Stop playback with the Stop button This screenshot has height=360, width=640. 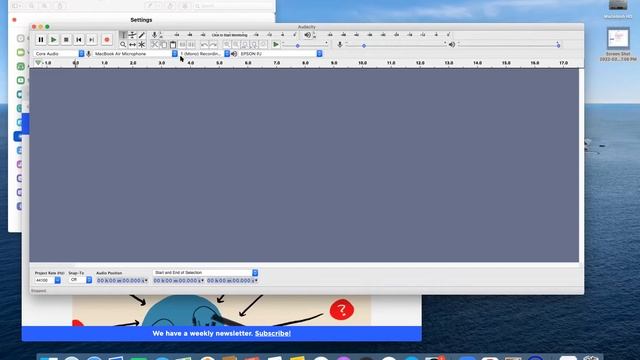click(66, 40)
